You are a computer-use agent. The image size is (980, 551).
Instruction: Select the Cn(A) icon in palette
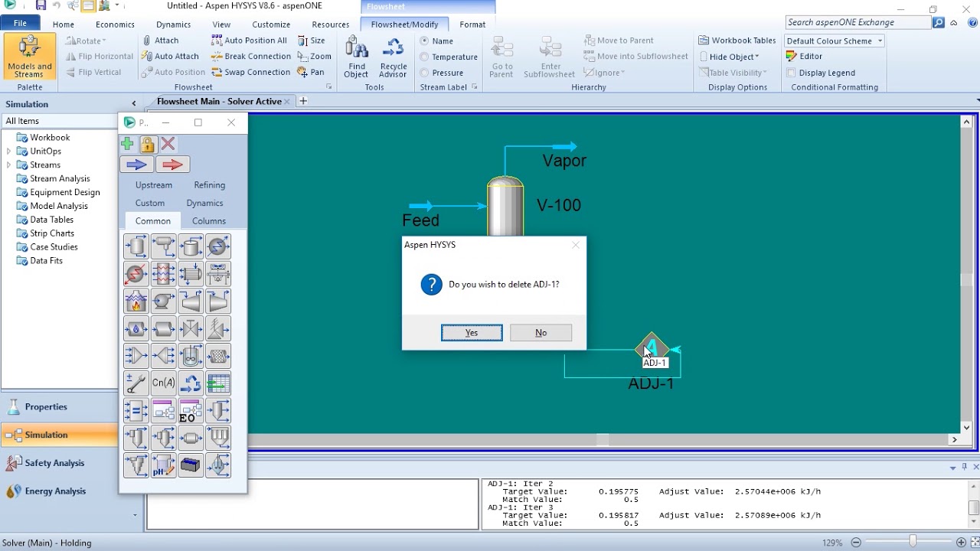click(x=164, y=383)
